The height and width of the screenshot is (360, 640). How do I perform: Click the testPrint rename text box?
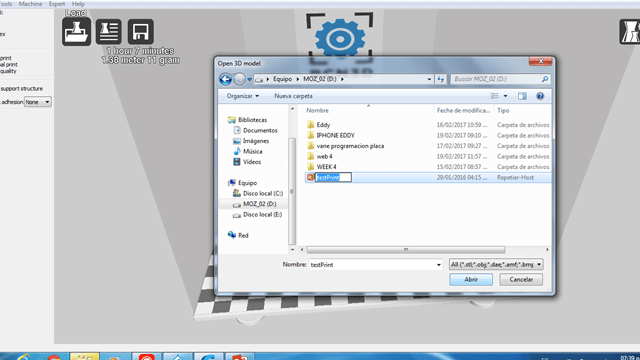[333, 178]
